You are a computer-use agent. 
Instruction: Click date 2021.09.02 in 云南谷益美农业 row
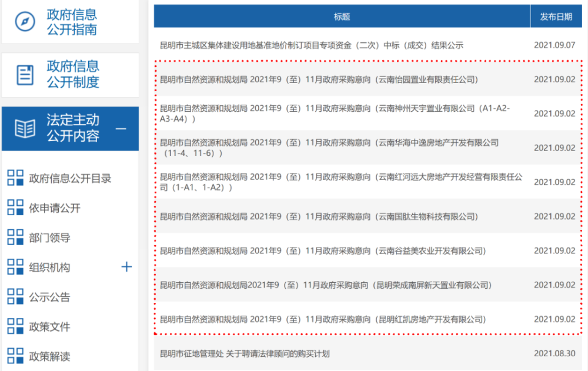pyautogui.click(x=554, y=250)
